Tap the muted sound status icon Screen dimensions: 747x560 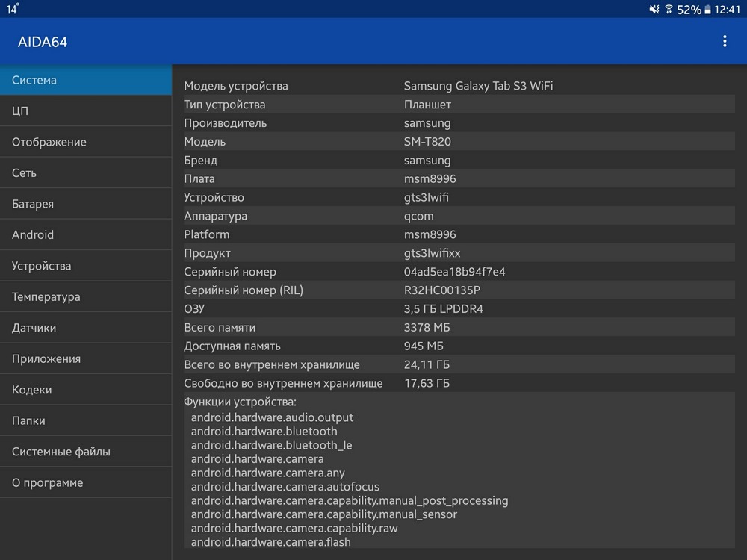[x=654, y=9]
